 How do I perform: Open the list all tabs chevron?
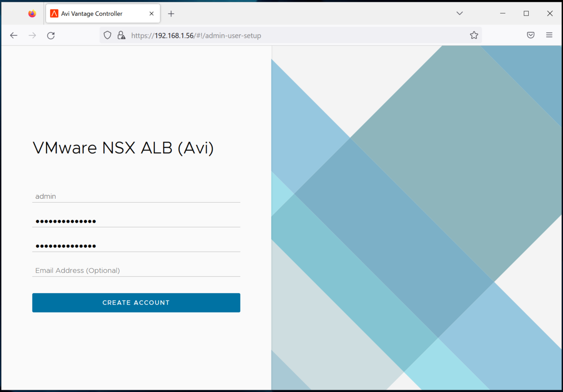[x=460, y=14]
